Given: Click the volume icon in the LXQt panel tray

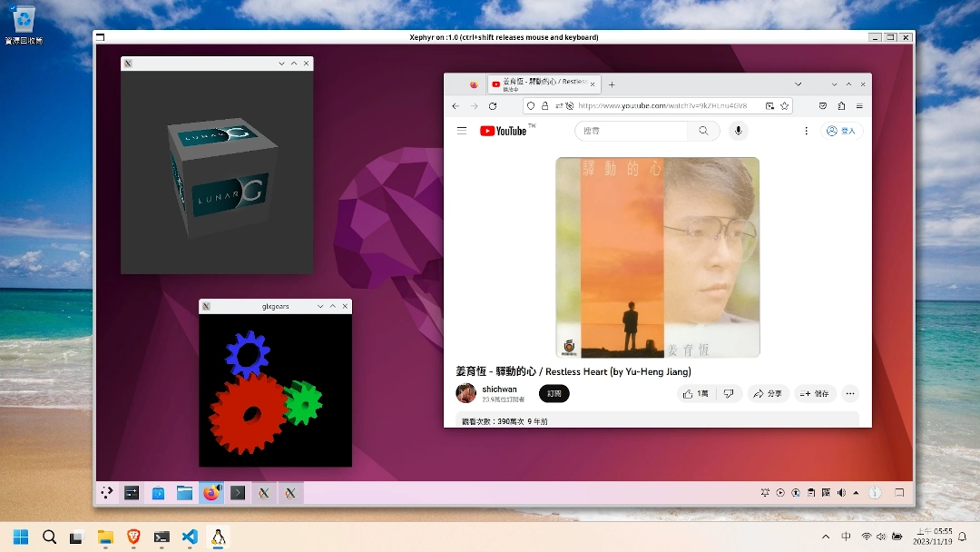Looking at the screenshot, I should [x=841, y=493].
